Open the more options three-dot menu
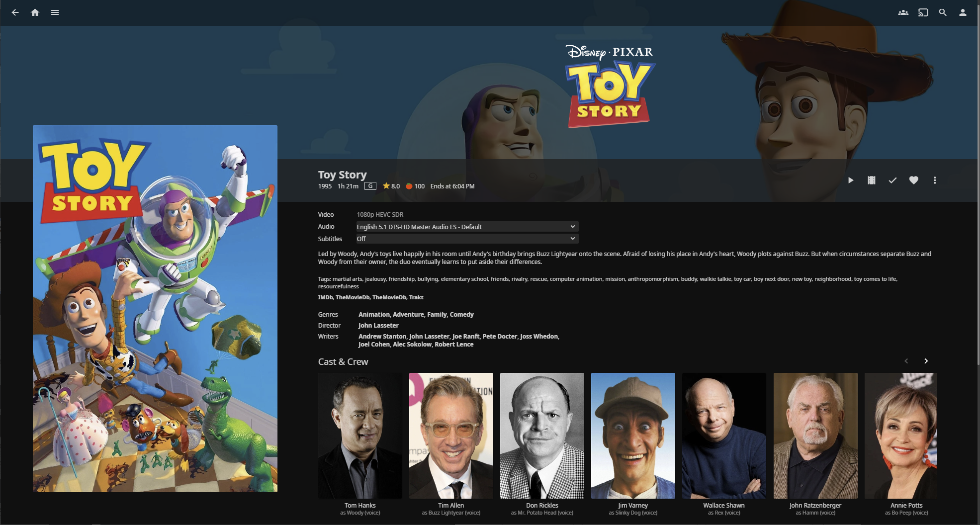 point(935,180)
